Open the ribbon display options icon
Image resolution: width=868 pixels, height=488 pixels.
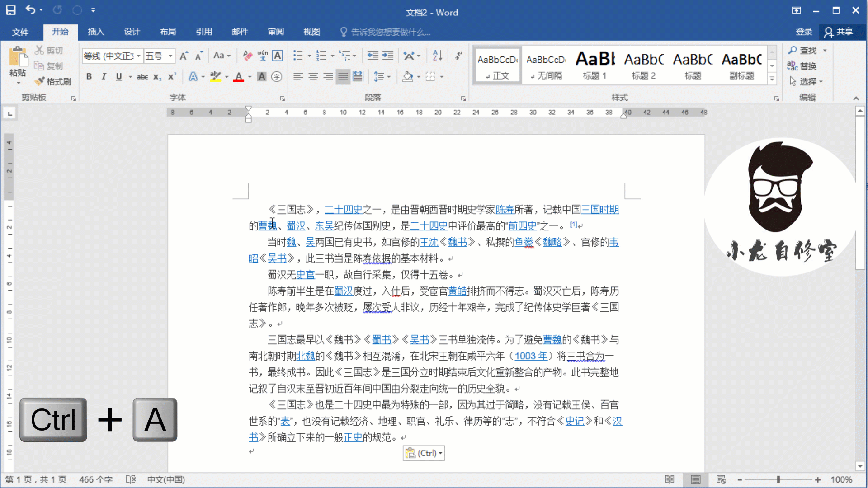coord(796,10)
